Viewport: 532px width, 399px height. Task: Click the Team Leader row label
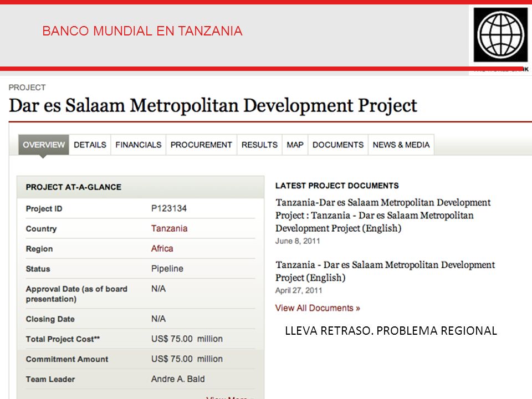tap(50, 379)
